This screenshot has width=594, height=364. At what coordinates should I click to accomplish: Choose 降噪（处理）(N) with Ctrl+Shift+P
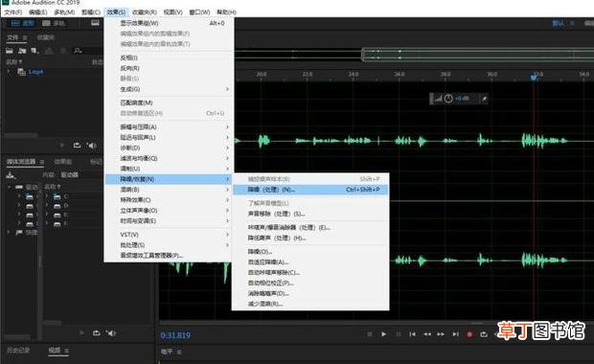[x=310, y=190]
